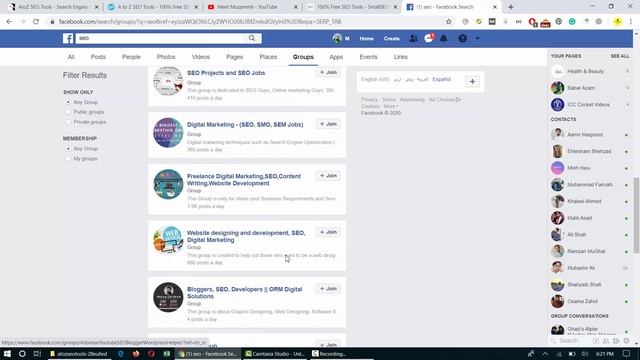
Task: Click the Windows Start button
Action: (x=7, y=354)
